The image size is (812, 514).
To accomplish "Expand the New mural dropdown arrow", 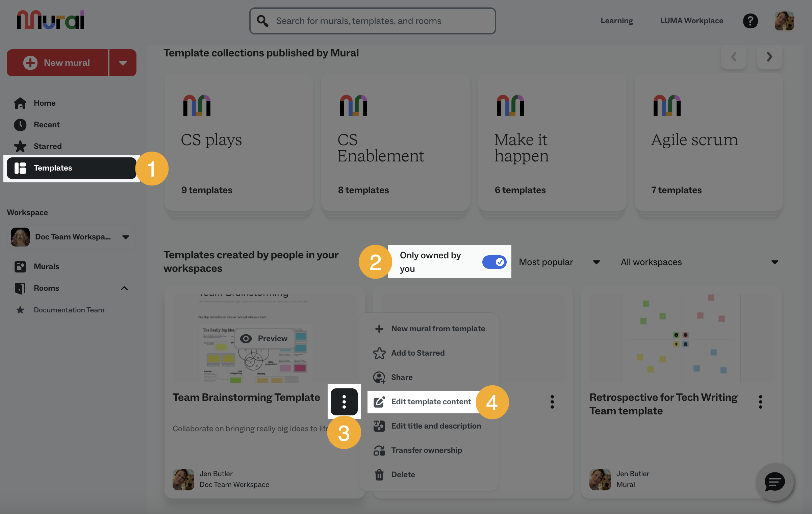I will click(x=123, y=63).
